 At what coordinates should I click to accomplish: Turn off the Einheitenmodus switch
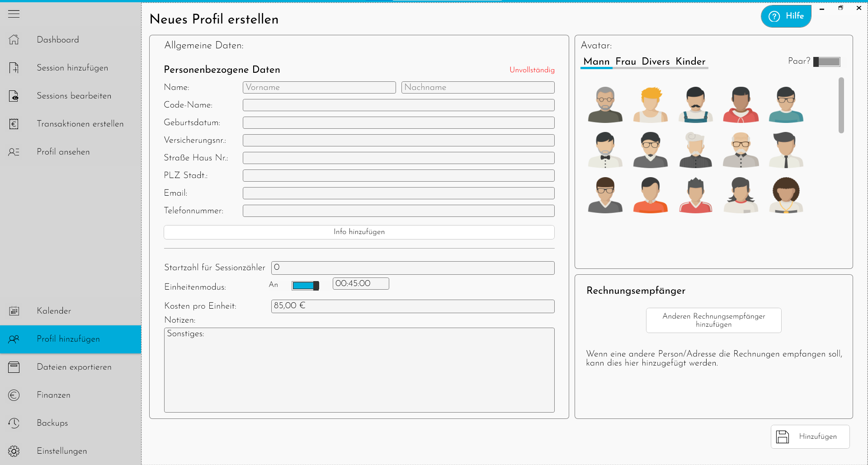pos(306,286)
